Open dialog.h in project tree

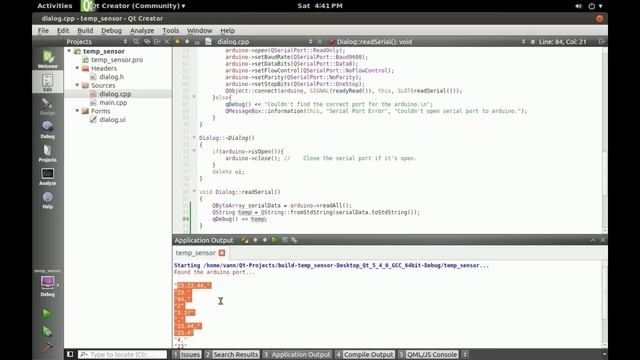[111, 77]
